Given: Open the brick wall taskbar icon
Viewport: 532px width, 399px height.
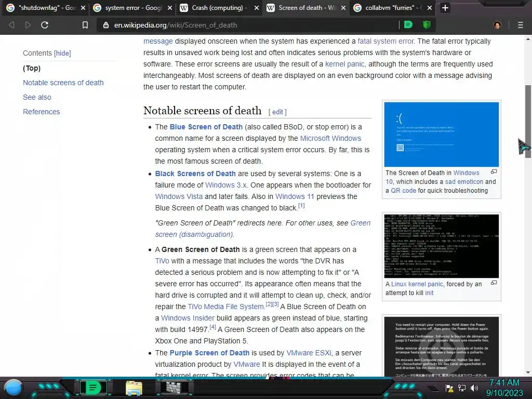Looking at the screenshot, I should point(175,388).
